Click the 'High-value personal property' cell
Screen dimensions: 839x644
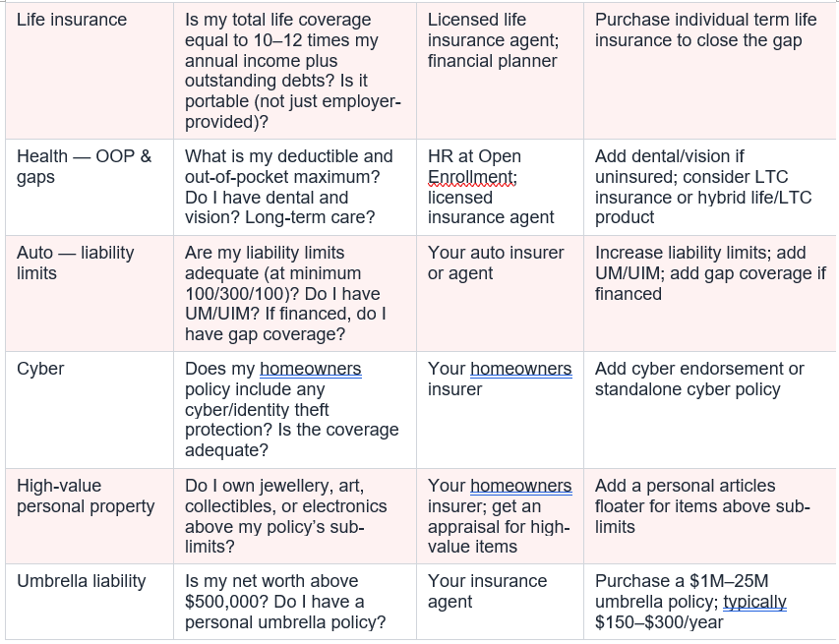click(x=90, y=516)
